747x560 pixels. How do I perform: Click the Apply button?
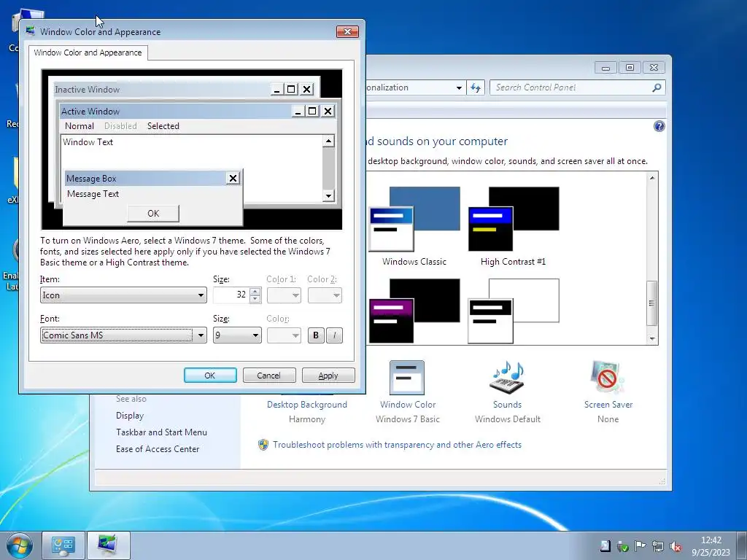tap(328, 376)
